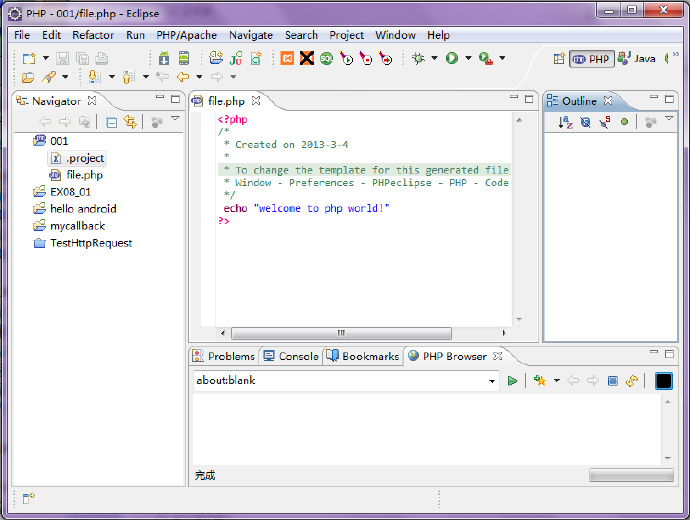The height and width of the screenshot is (520, 690).
Task: Open the Navigator view menu triangle
Action: click(x=175, y=118)
